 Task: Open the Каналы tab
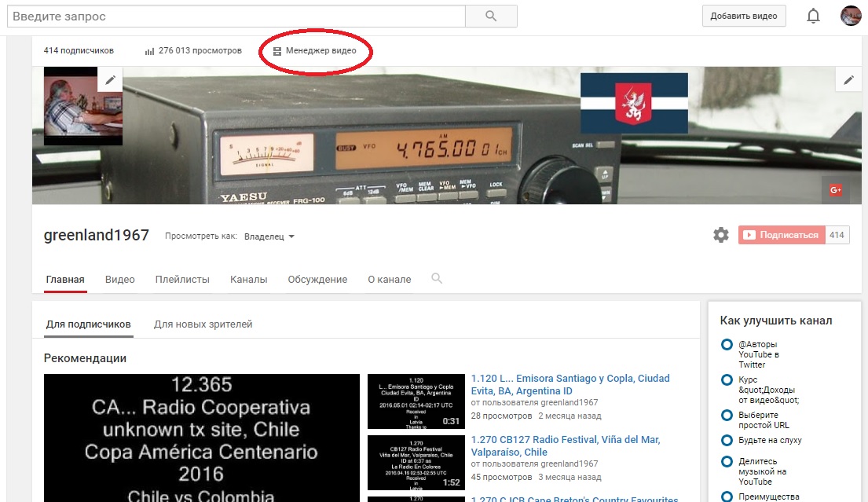coord(248,280)
